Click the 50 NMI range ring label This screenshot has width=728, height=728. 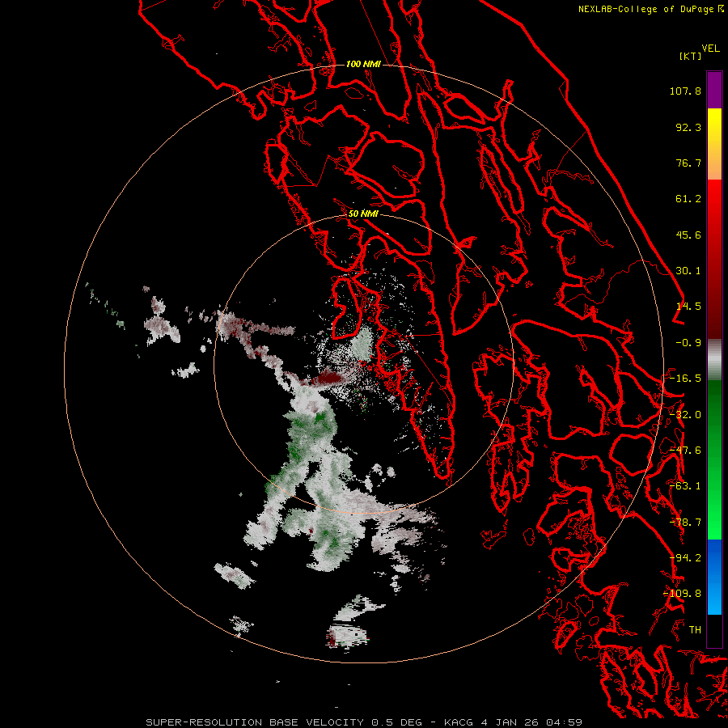coord(363,214)
